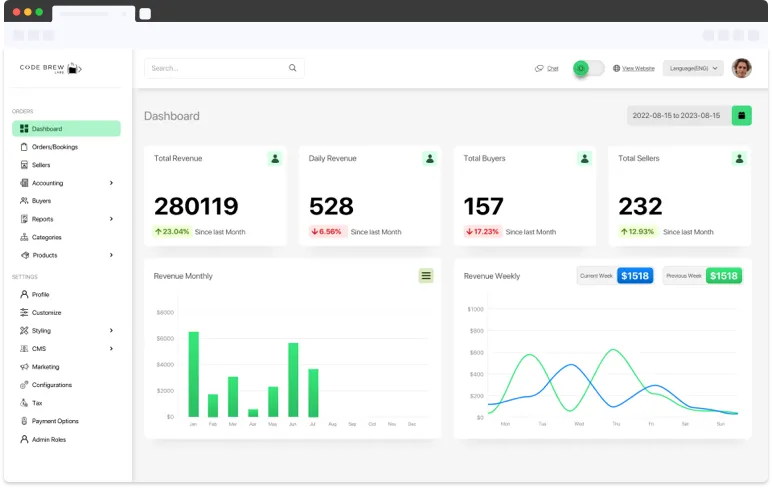The image size is (772, 488).
Task: Open Orders/Bookings in the sidebar
Action: tap(55, 147)
